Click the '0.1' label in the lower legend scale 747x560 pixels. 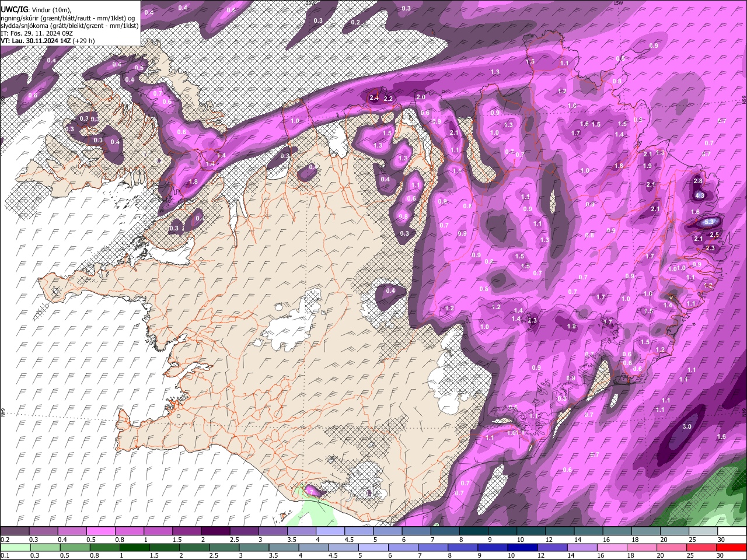click(x=5, y=556)
